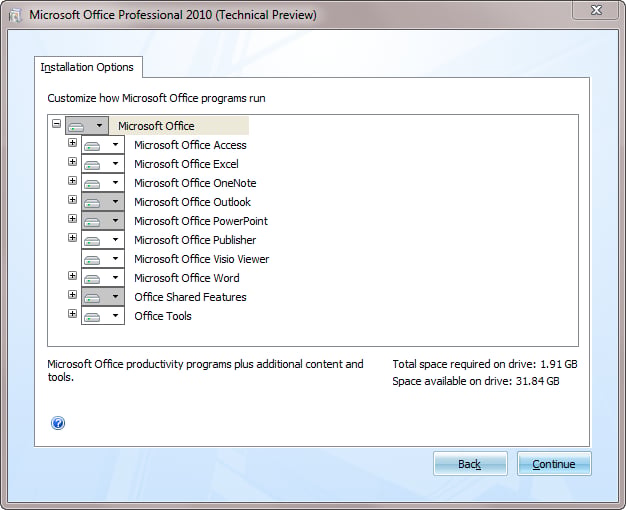Select the Microsoft Office root label

[156, 126]
